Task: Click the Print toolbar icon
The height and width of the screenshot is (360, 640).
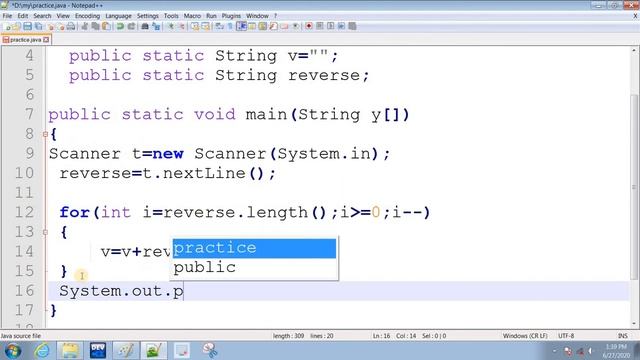Action: click(x=71, y=27)
